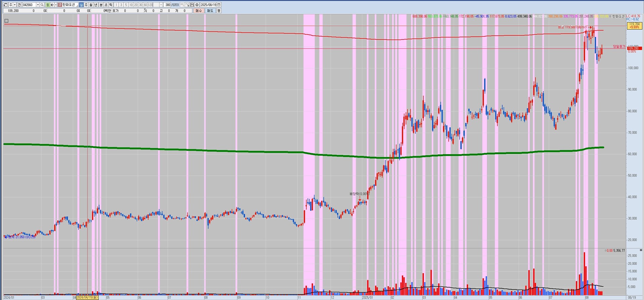Click the red 109,200 current price tag on axis

634,49
